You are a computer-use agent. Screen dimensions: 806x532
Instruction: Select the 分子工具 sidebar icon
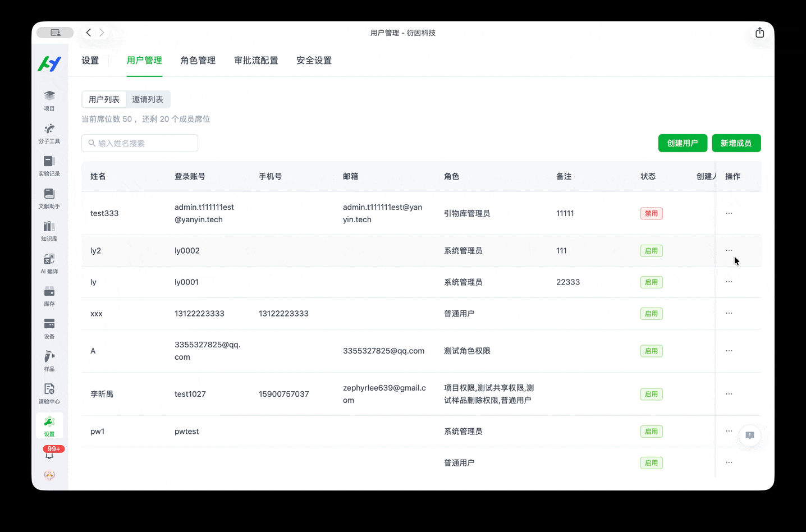click(49, 133)
